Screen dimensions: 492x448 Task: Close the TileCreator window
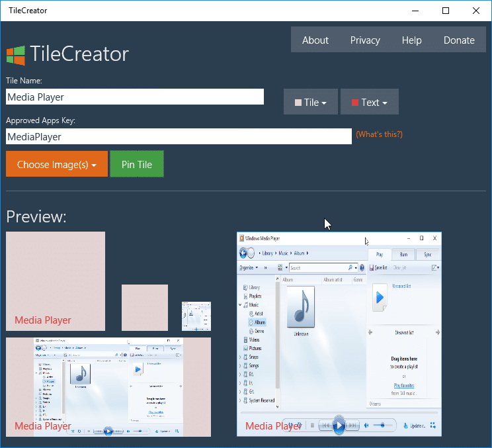pyautogui.click(x=475, y=11)
